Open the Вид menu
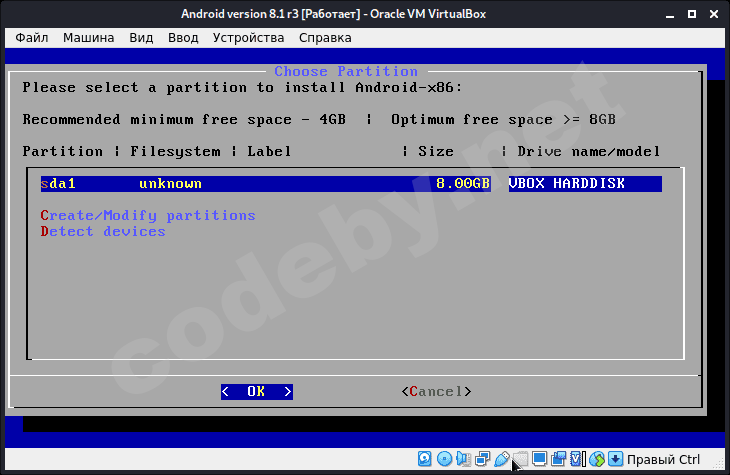This screenshot has height=475, width=730. click(x=141, y=37)
